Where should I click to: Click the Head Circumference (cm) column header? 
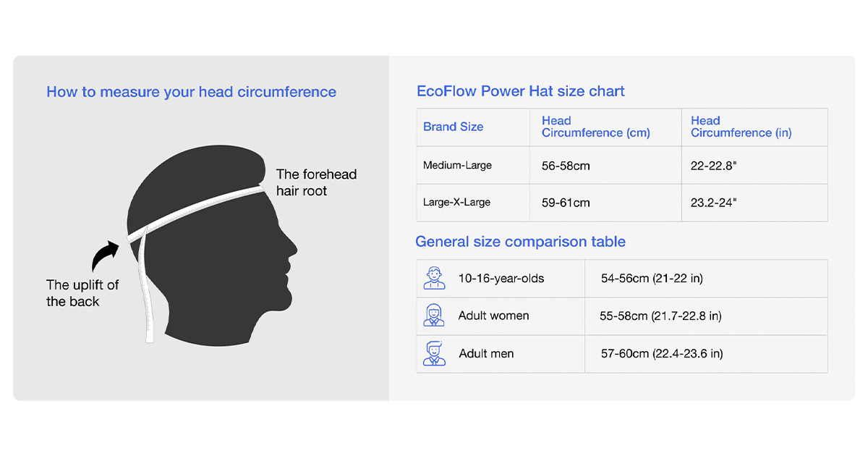coord(596,127)
